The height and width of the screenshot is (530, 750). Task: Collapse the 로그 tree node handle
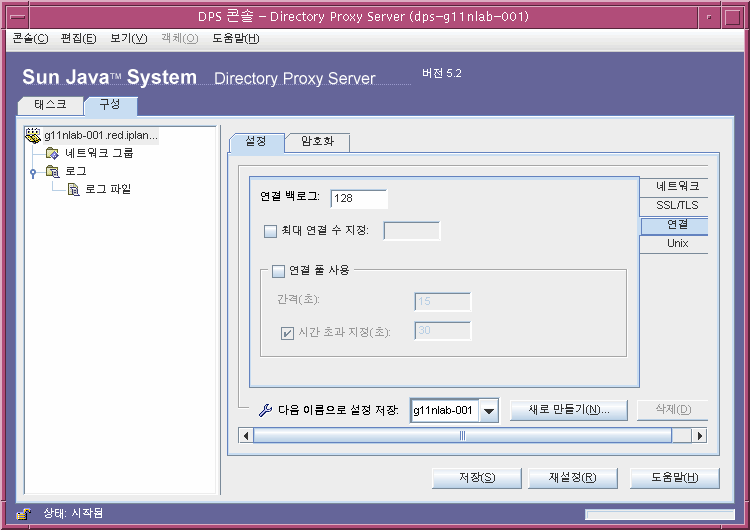pos(33,173)
